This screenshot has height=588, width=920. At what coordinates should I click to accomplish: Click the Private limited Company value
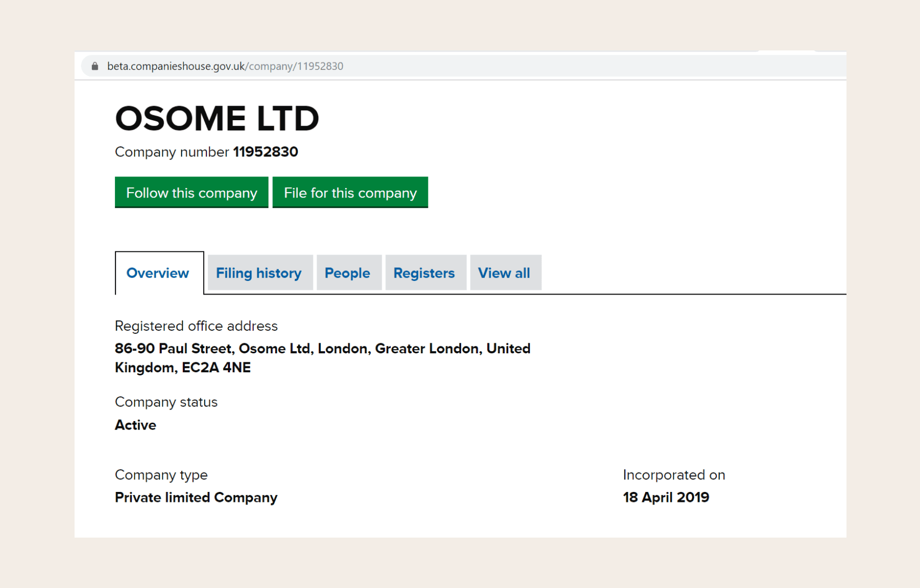tap(196, 497)
